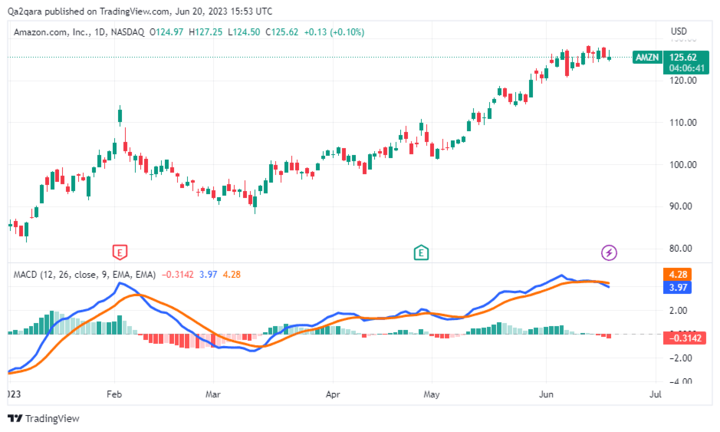Click the 100.00 price axis label

[x=683, y=164]
